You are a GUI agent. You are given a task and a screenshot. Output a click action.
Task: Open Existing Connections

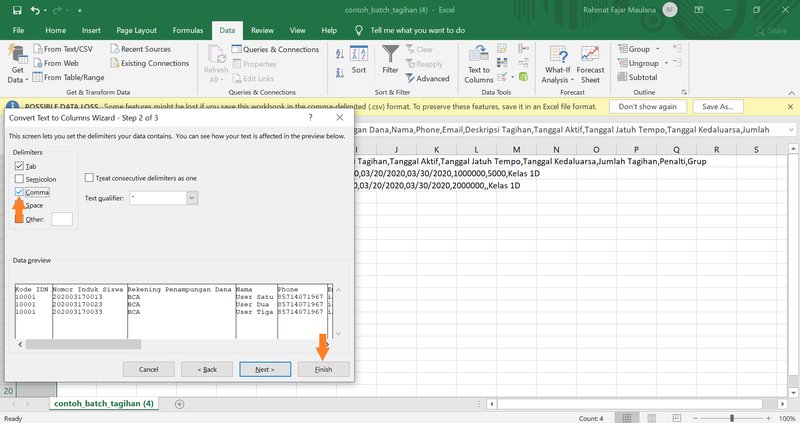pos(149,63)
